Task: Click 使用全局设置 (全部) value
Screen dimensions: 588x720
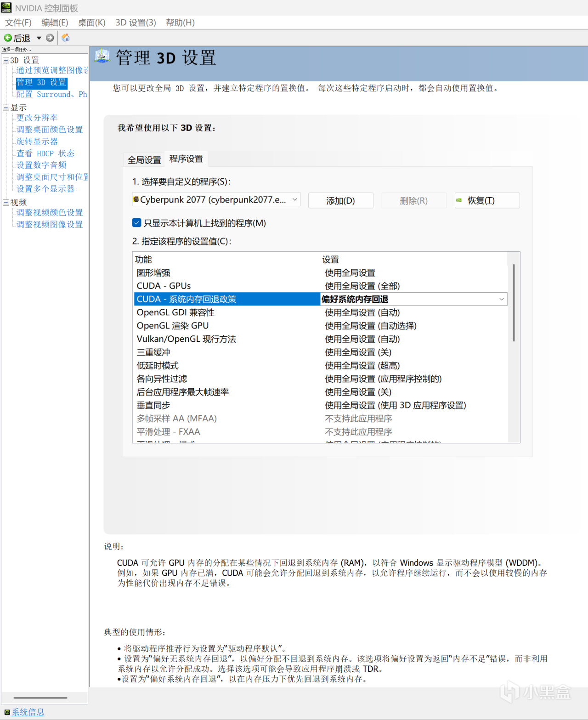Action: [x=362, y=286]
